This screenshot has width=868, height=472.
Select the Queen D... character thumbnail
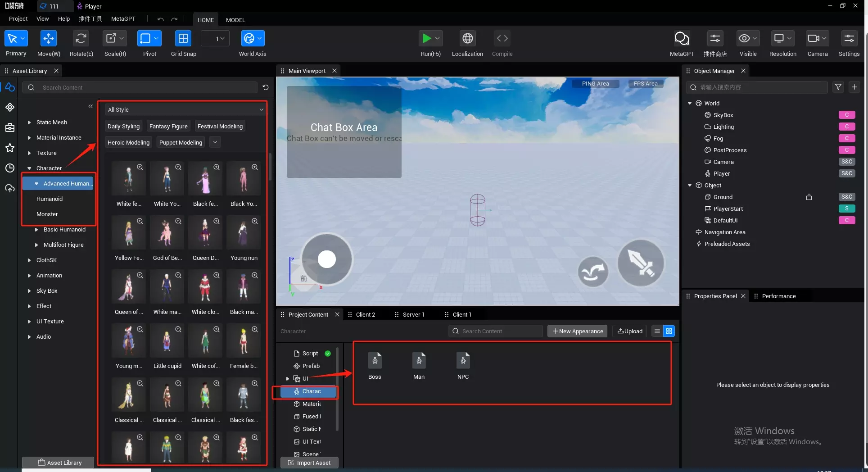205,233
